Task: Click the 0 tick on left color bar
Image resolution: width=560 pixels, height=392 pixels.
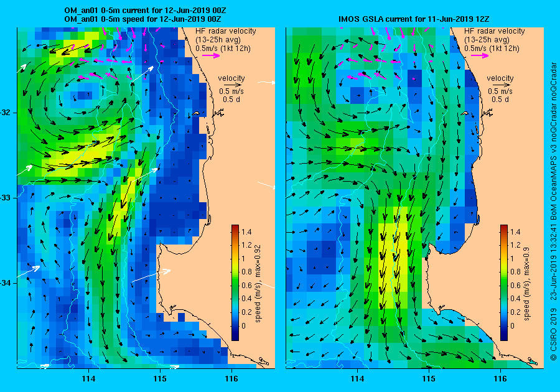Action: pyautogui.click(x=243, y=325)
